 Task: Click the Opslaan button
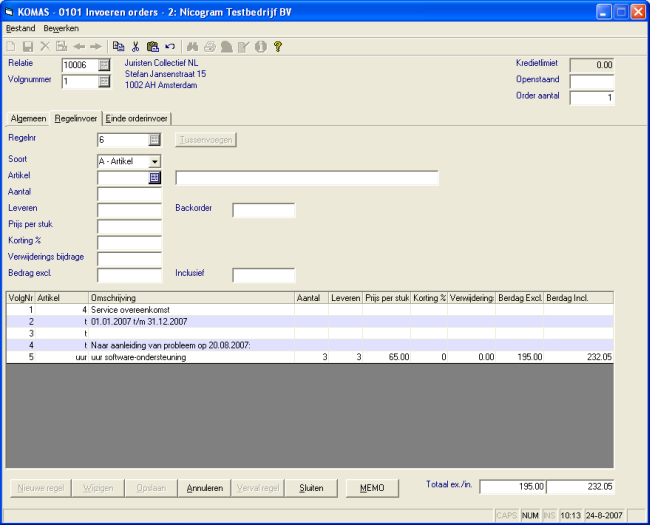(x=151, y=488)
